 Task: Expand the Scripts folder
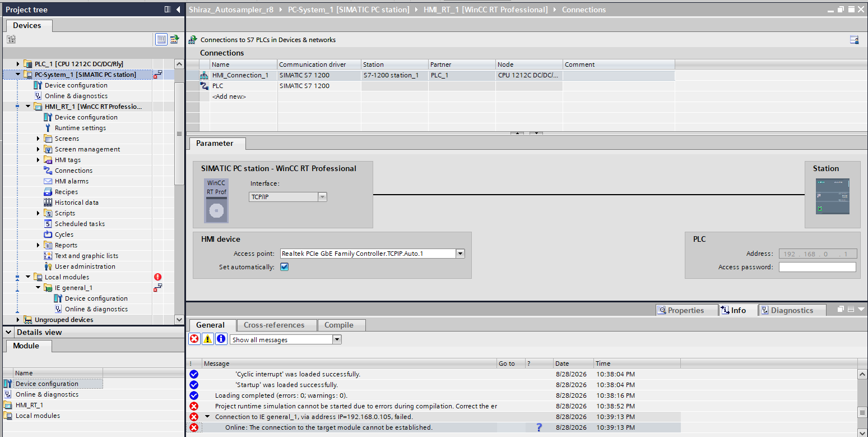38,213
